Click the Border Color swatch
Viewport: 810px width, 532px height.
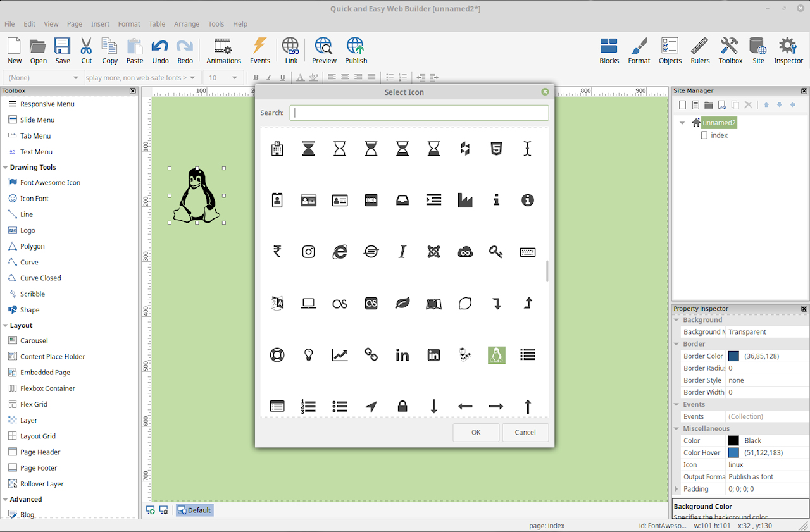click(733, 356)
